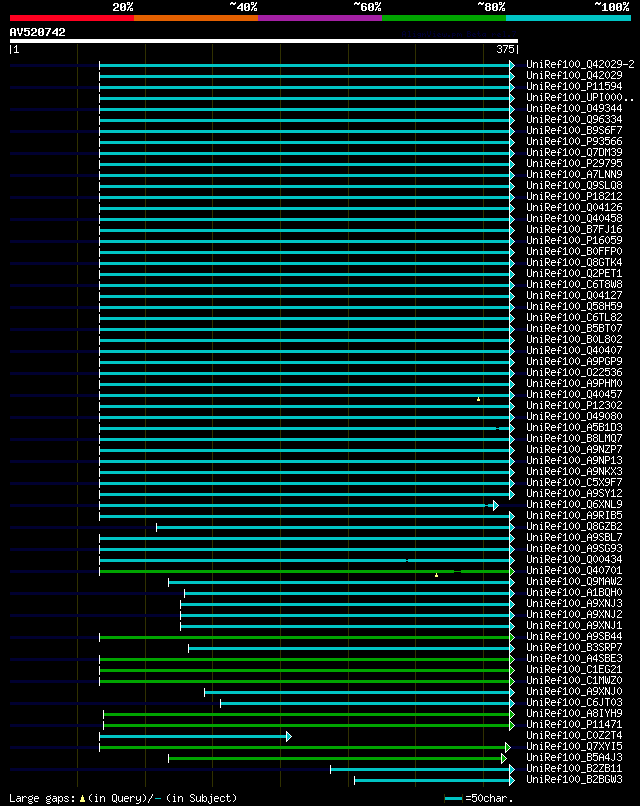The width and height of the screenshot is (640, 806).
Task: Click the orange ~40% identity legend segment
Action: pyautogui.click(x=196, y=18)
